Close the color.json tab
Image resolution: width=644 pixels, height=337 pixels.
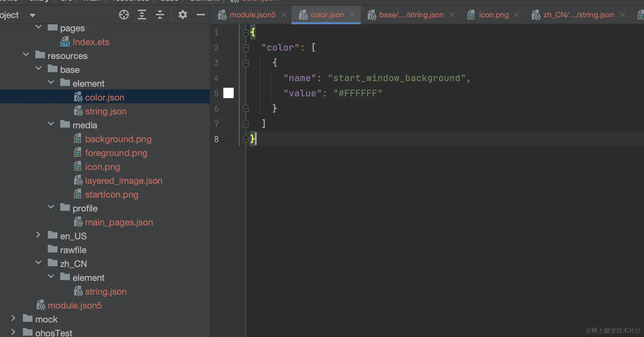coord(352,15)
